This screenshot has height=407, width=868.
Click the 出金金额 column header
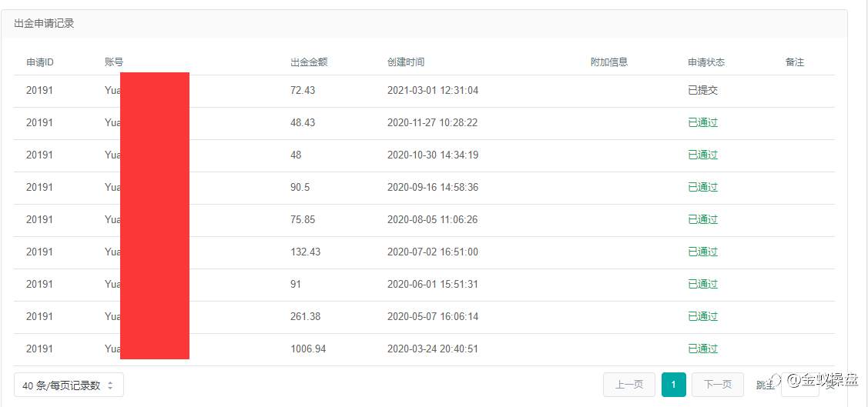(x=309, y=62)
